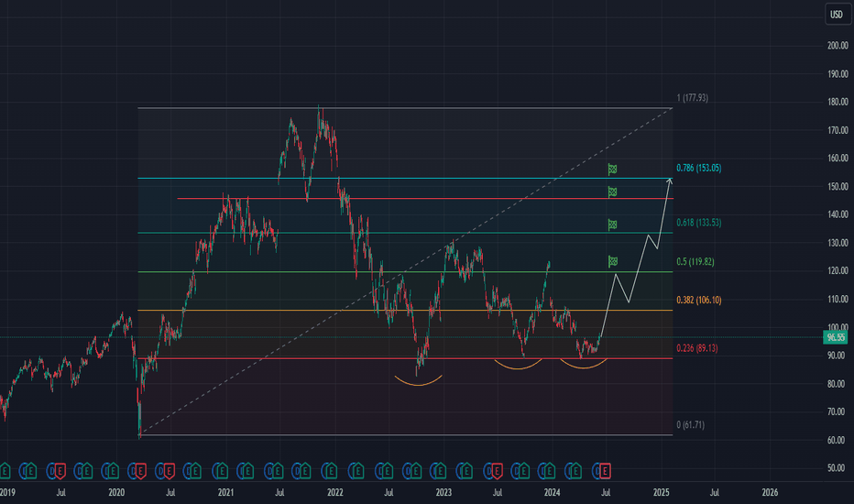Select the dashed diagonal Fibonacci trend line
The width and height of the screenshot is (854, 504).
pos(406,271)
